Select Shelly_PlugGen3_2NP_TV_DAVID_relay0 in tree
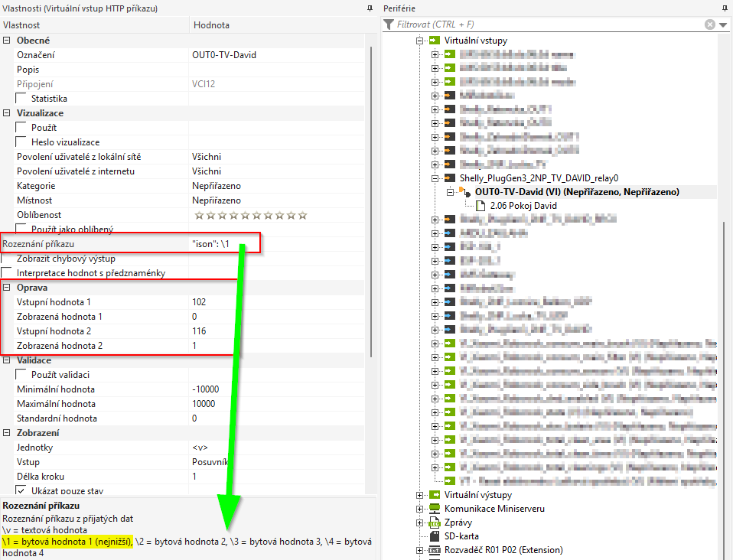733x560 pixels. click(539, 177)
